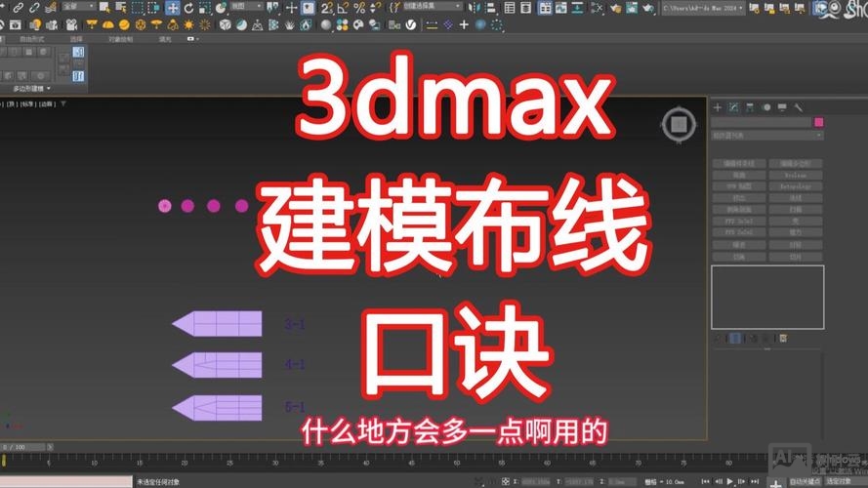868x488 pixels.
Task: Click the light bulb toolbar icon
Action: point(35,25)
